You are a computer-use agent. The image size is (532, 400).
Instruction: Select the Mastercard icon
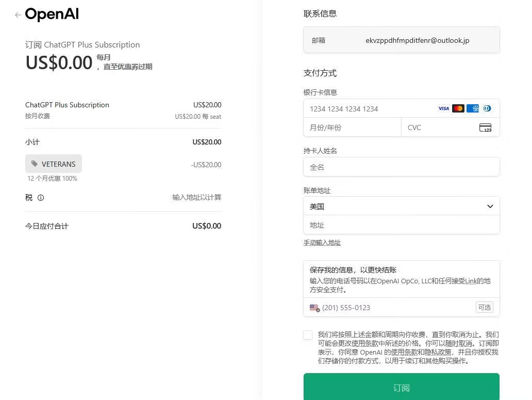458,108
